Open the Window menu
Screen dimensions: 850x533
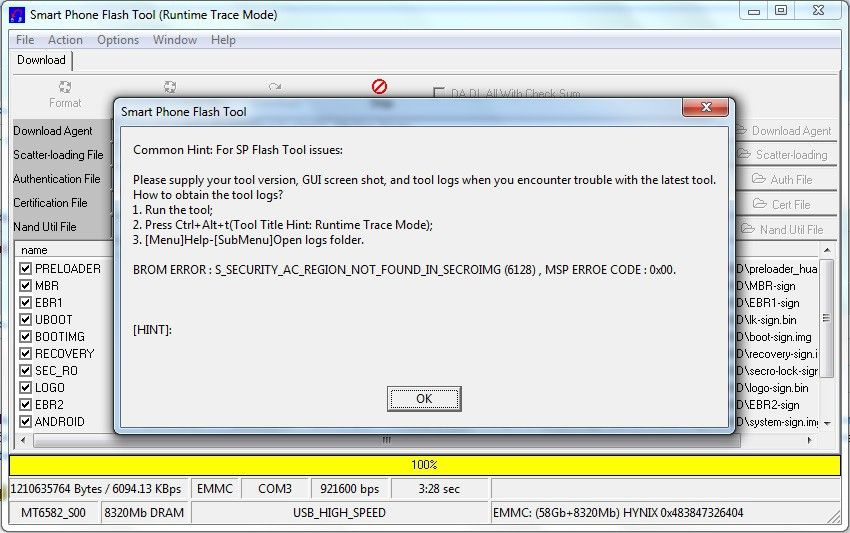(175, 40)
